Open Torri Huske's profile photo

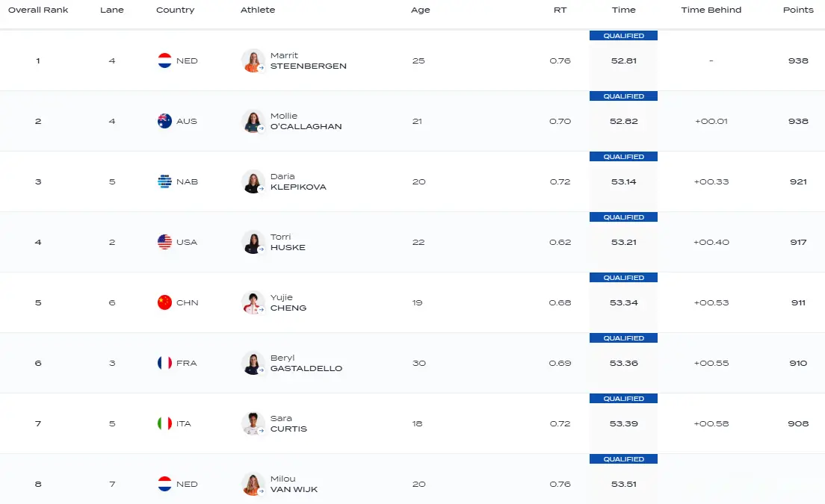coord(253,242)
